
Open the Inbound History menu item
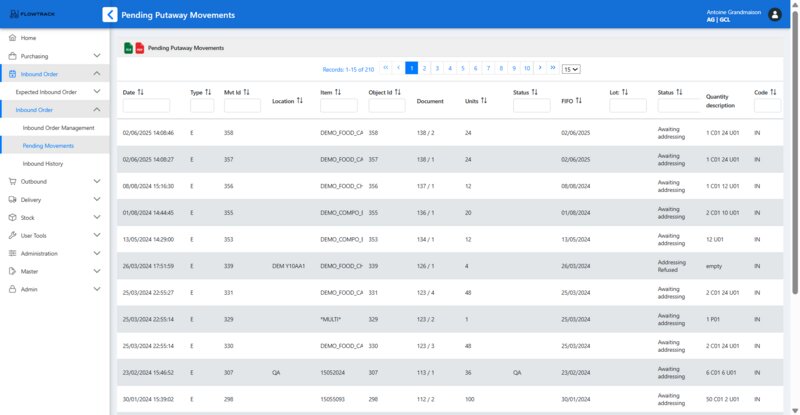[x=43, y=163]
